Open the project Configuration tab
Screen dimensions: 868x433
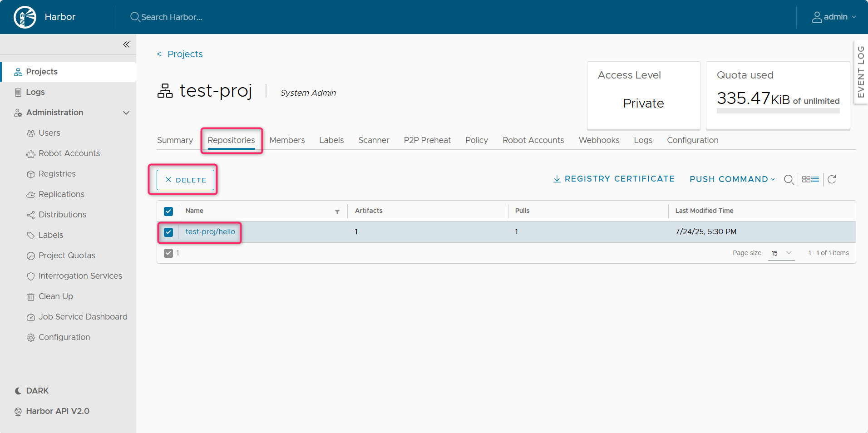[693, 140]
